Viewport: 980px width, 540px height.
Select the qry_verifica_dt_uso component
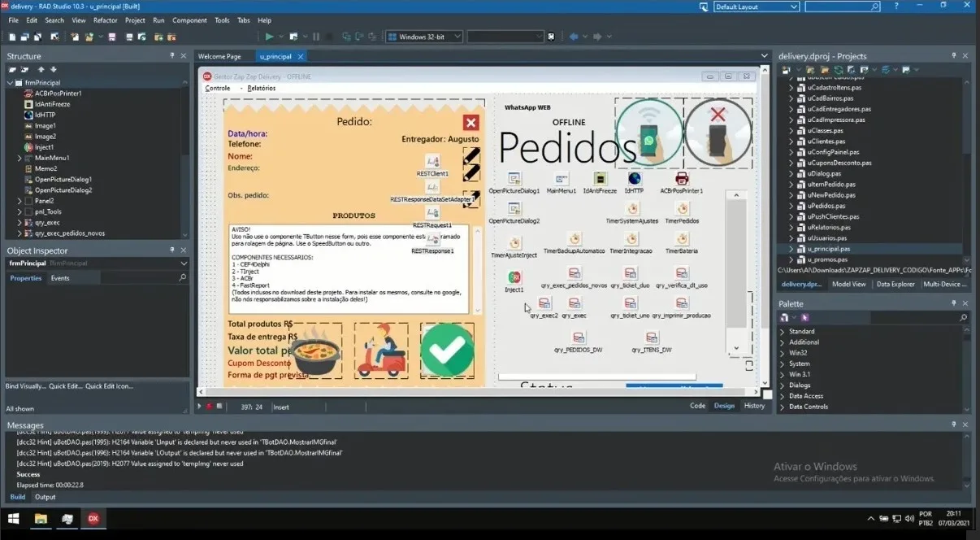tap(681, 273)
